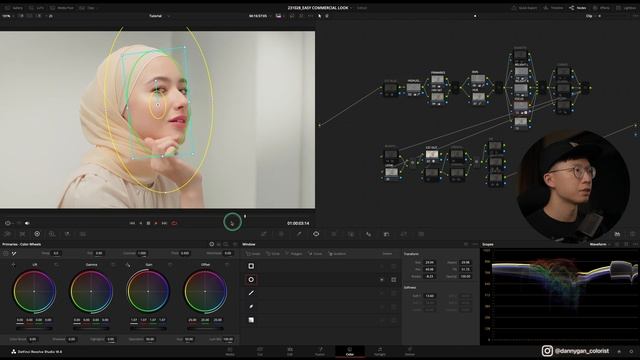Click the Gain master wheel slider
The width and height of the screenshot is (640, 360).
(148, 328)
